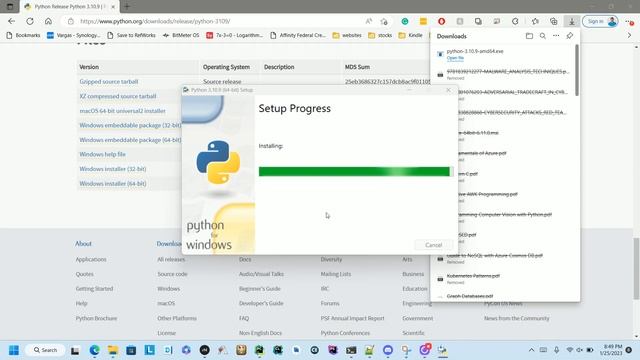Open the PSF Annual Impact Report link
This screenshot has height=360, width=640.
(352, 318)
